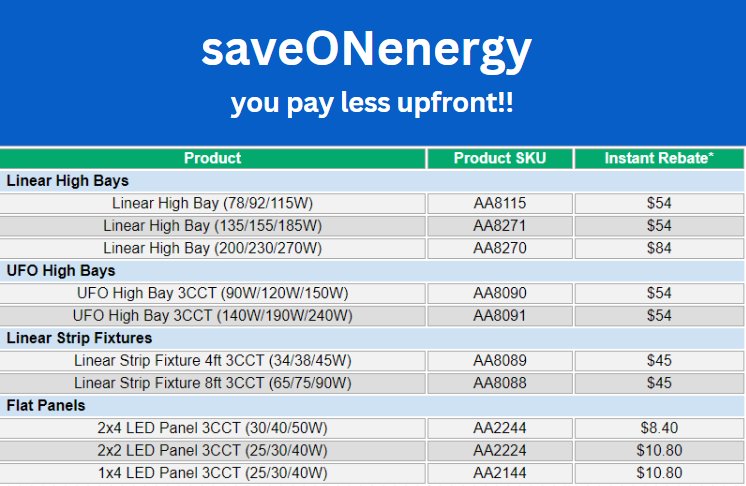The image size is (746, 486).
Task: Click the Product column header
Action: 213,158
